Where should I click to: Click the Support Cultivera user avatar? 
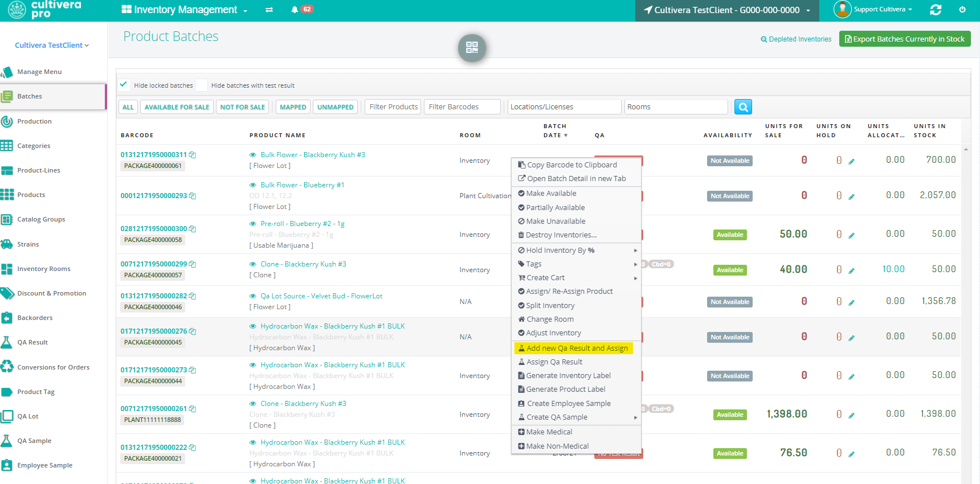(x=842, y=9)
